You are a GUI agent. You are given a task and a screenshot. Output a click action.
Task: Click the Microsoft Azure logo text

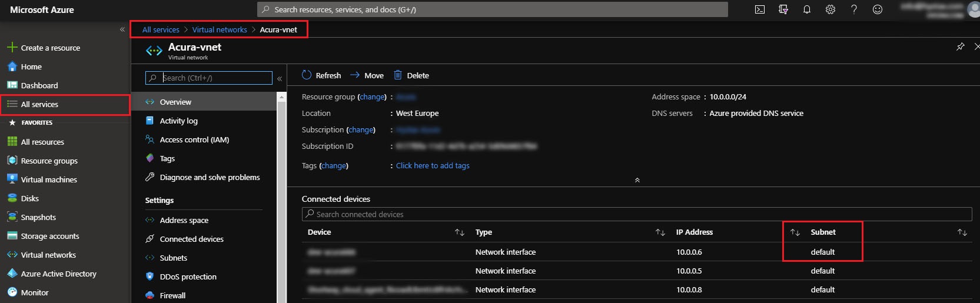[x=42, y=9]
